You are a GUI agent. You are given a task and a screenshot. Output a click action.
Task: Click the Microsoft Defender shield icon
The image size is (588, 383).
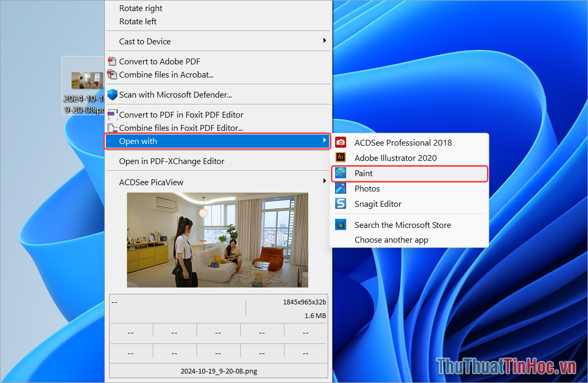pos(112,95)
